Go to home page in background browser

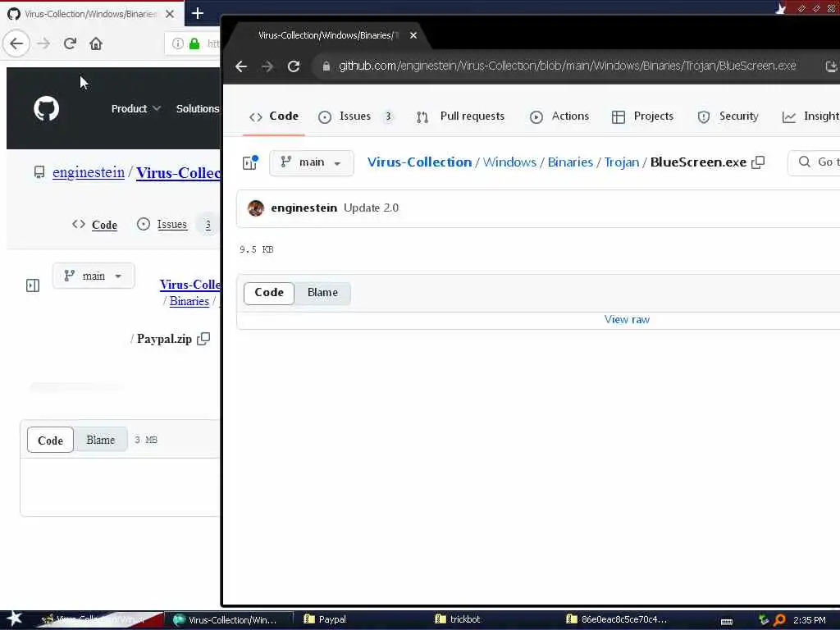pos(96,43)
